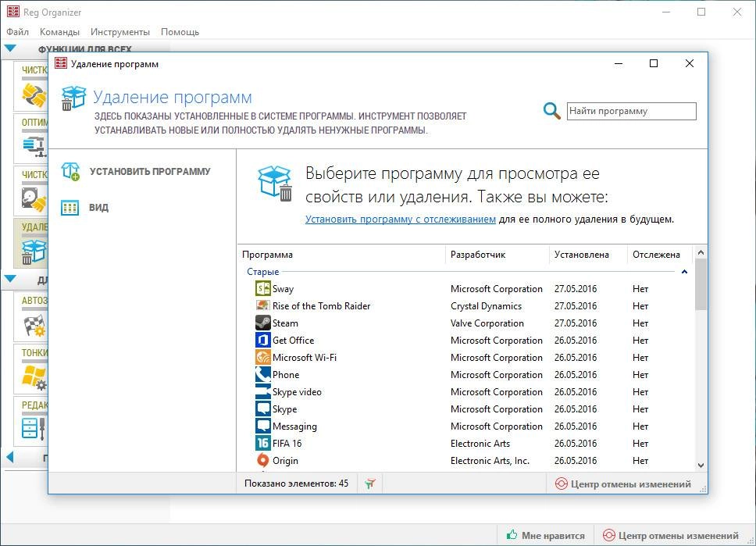
Task: Click the Найти программу search field
Action: pyautogui.click(x=632, y=112)
